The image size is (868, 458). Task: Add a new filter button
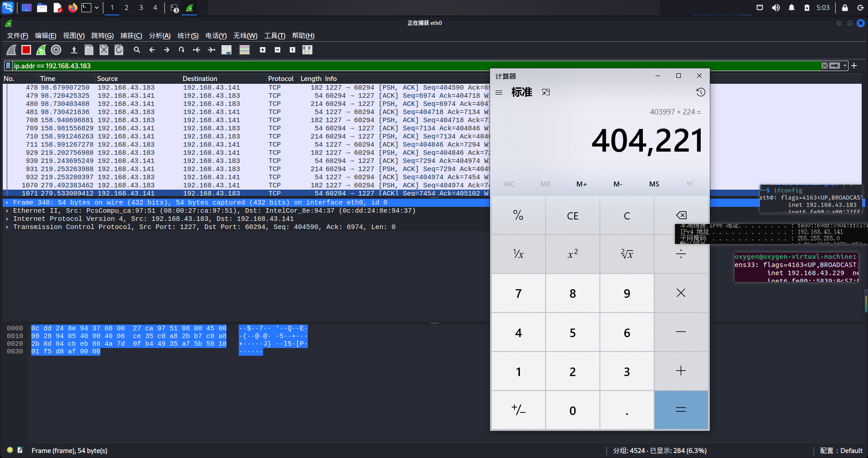tap(854, 66)
